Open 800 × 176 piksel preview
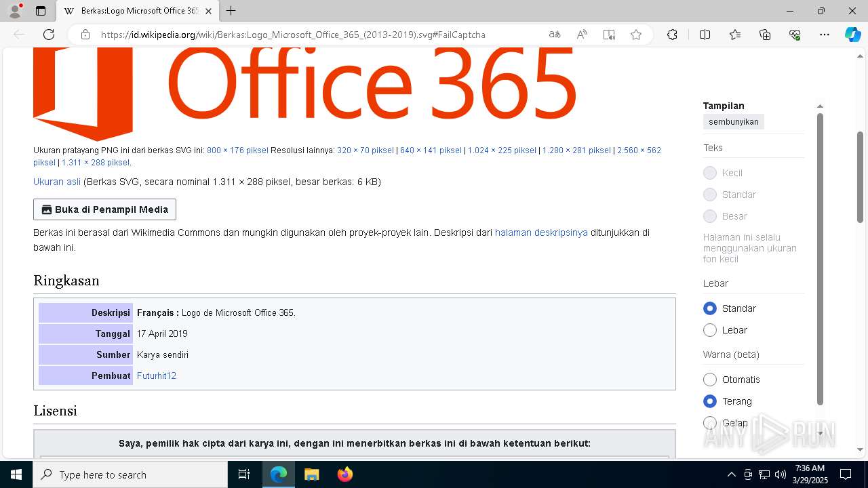 (x=237, y=150)
